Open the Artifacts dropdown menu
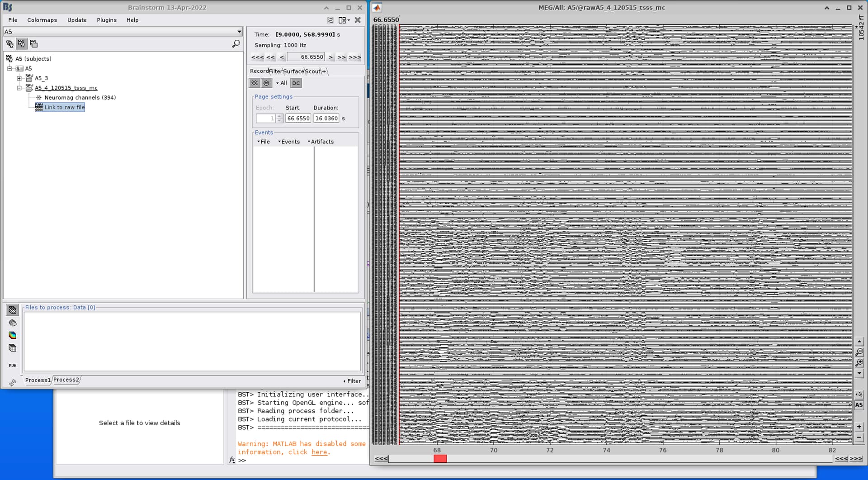 321,142
